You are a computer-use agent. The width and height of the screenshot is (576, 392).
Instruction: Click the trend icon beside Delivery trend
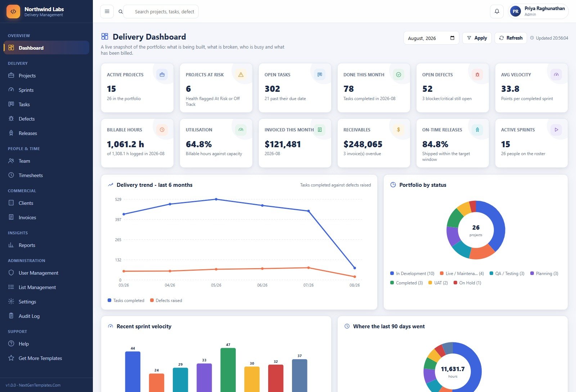111,185
